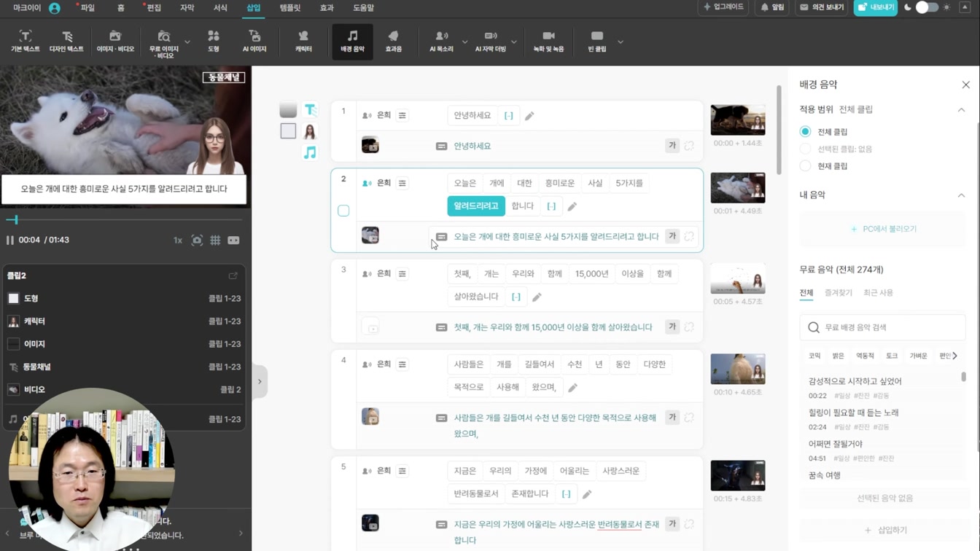Select the 기본 텍스트 tool
Viewport: 980px width, 551px height.
pyautogui.click(x=25, y=42)
